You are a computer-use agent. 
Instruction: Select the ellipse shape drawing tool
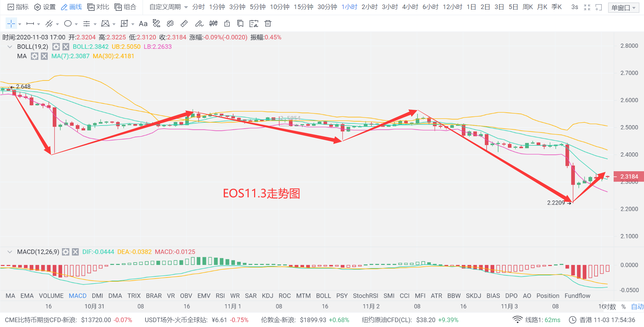pos(68,23)
